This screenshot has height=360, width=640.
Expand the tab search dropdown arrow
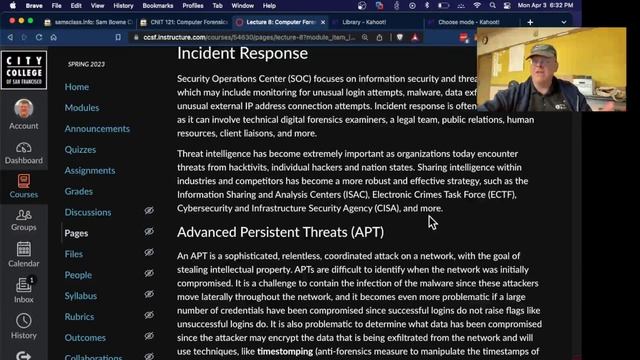(x=564, y=22)
